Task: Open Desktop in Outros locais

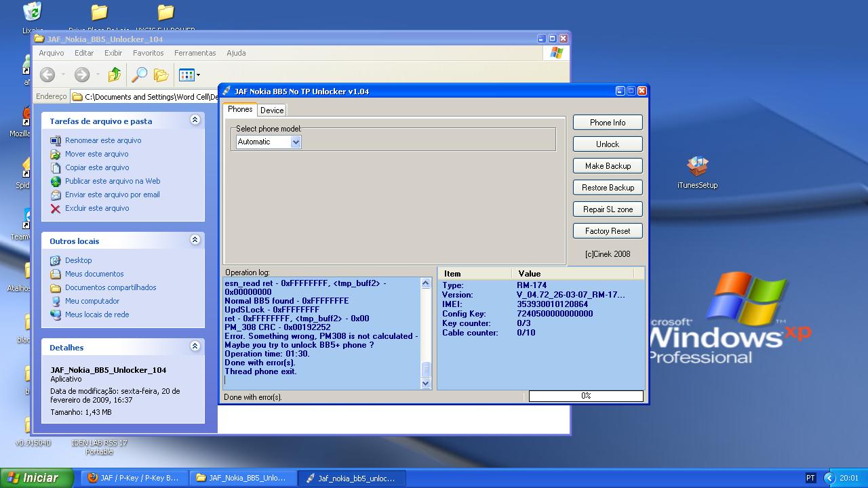Action: [x=78, y=260]
